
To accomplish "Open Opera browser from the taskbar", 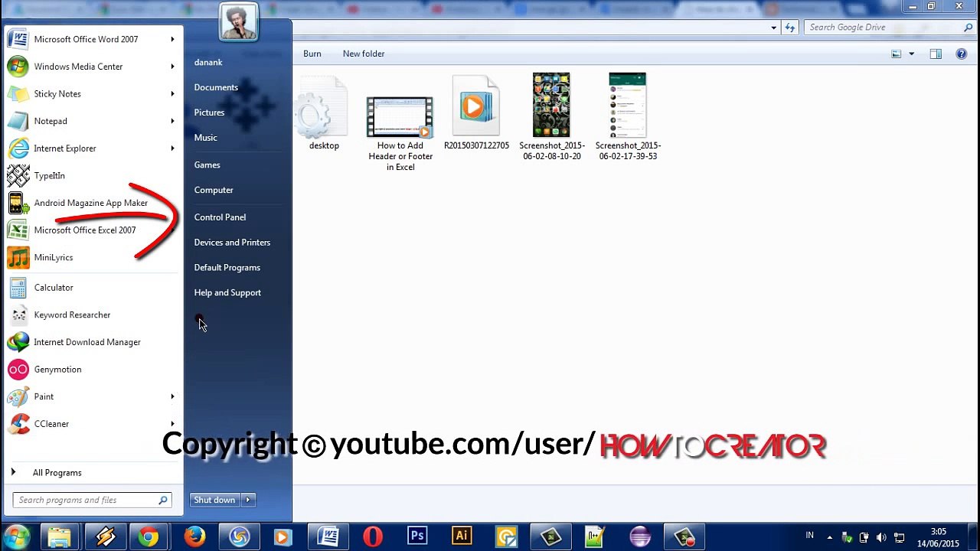I will point(373,536).
